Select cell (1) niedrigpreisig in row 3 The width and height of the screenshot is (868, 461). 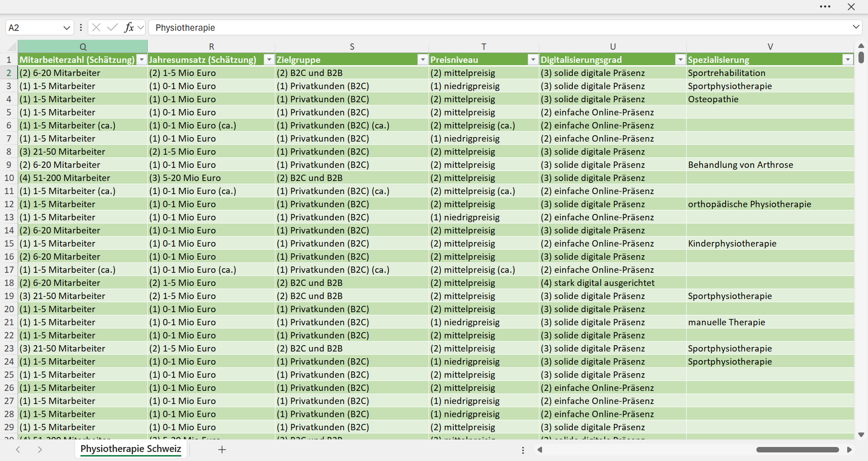click(484, 86)
